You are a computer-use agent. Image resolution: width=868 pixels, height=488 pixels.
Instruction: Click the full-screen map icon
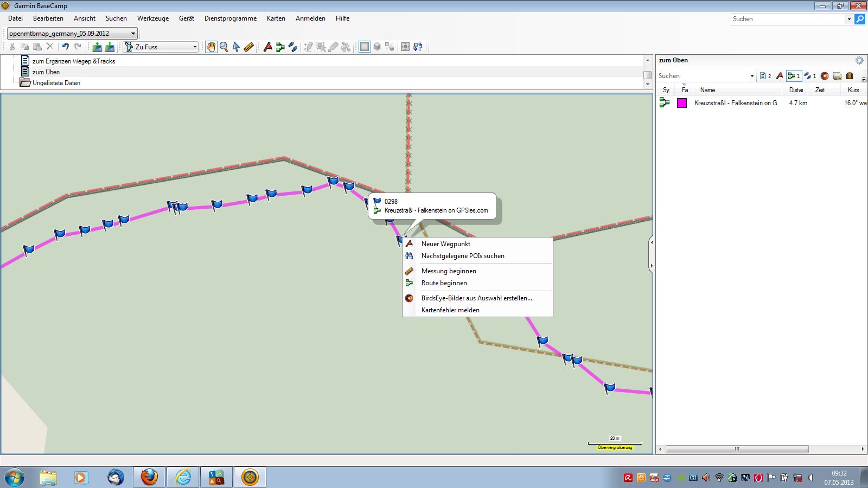pyautogui.click(x=405, y=47)
